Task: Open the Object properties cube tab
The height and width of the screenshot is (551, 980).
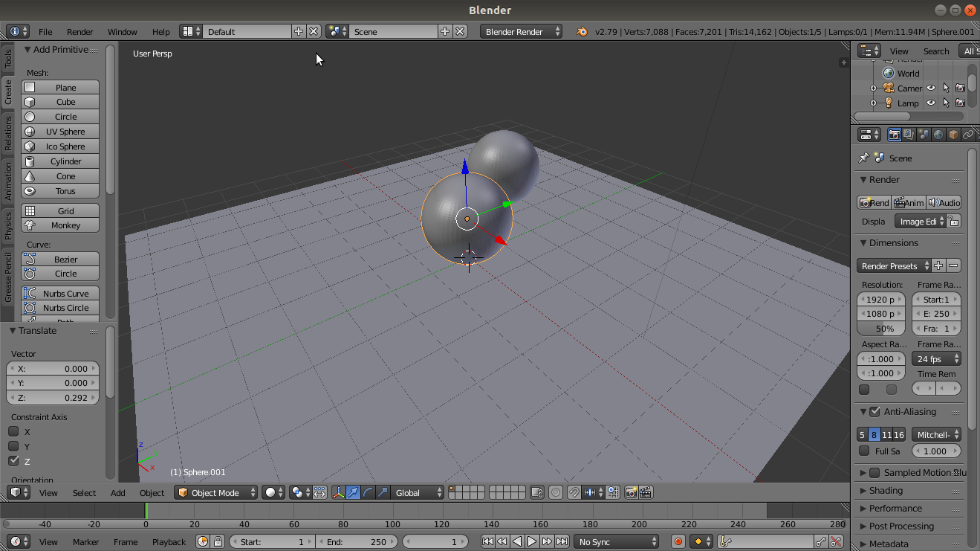Action: 953,135
